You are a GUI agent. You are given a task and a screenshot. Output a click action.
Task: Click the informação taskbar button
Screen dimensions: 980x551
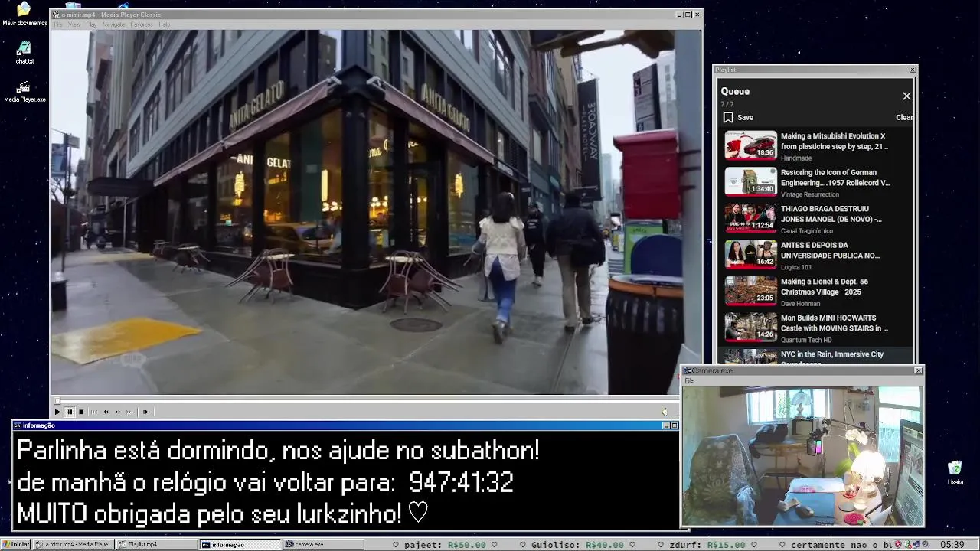pos(240,544)
